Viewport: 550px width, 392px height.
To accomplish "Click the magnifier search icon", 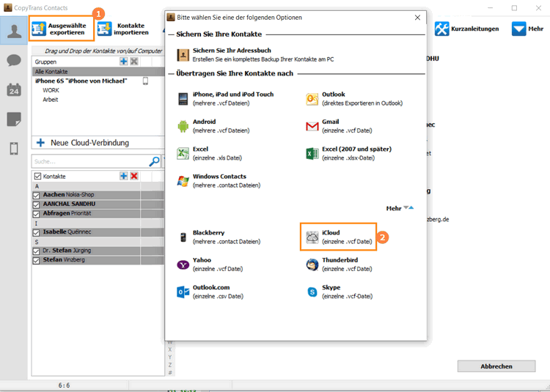I will (154, 161).
